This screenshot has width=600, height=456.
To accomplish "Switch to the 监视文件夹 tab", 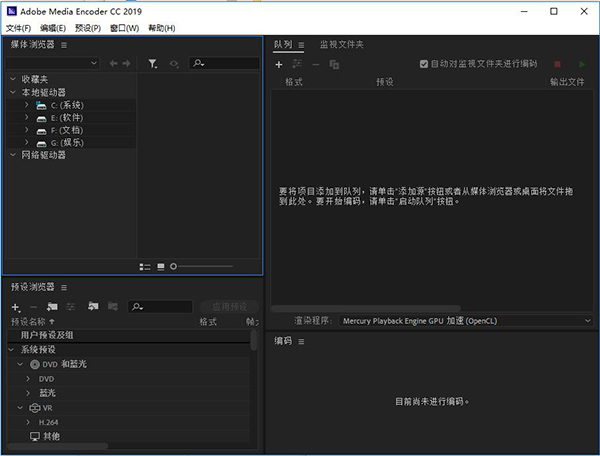I will (341, 45).
